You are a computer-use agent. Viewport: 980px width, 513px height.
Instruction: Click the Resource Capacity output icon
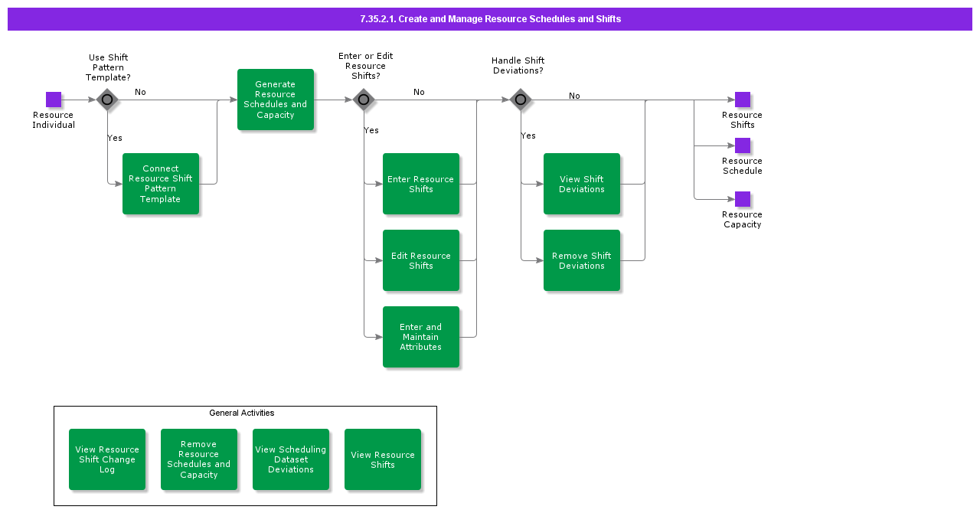[x=742, y=198]
